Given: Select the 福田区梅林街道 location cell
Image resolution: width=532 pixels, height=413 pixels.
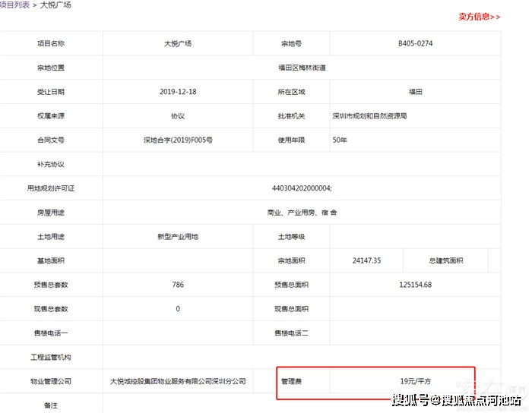Looking at the screenshot, I should (x=302, y=68).
